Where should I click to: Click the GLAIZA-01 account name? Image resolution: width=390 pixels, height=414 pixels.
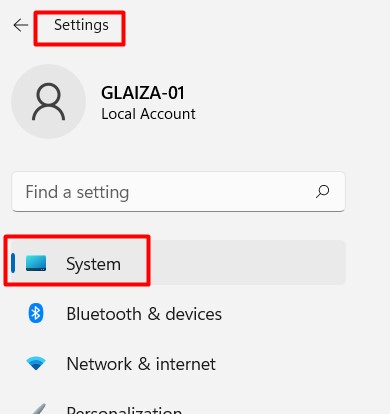(x=143, y=93)
